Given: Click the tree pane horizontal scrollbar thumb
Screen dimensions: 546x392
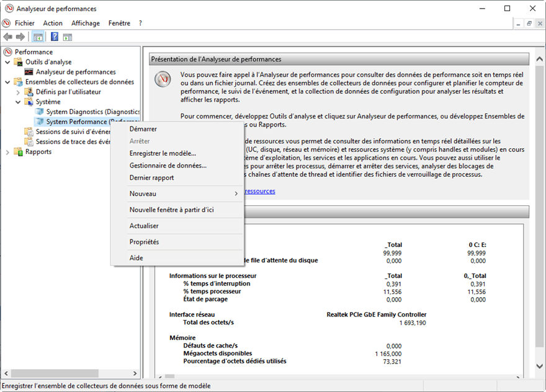Looking at the screenshot, I should coord(55,373).
